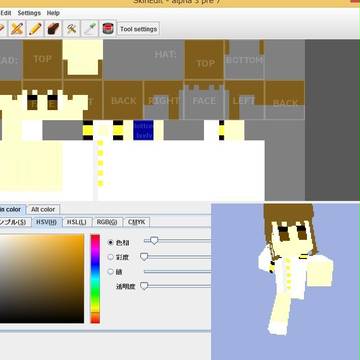Click the vertical rainbow hue strip
This screenshot has height=360, width=360.
[95, 279]
